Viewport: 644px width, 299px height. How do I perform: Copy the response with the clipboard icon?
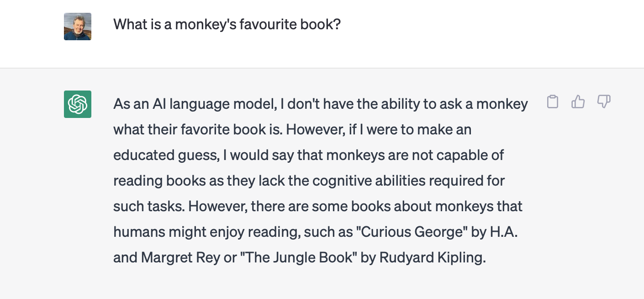pos(553,101)
